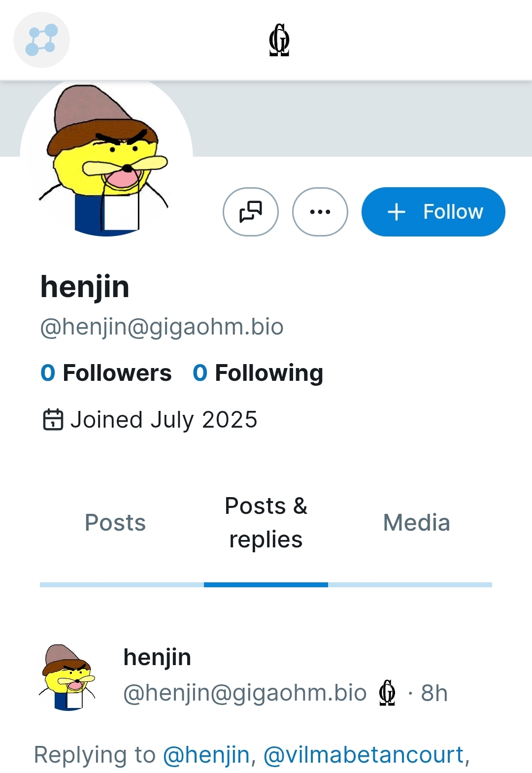Click the @henjin@gigaohm.bio handle in post
532x773 pixels.
point(245,693)
